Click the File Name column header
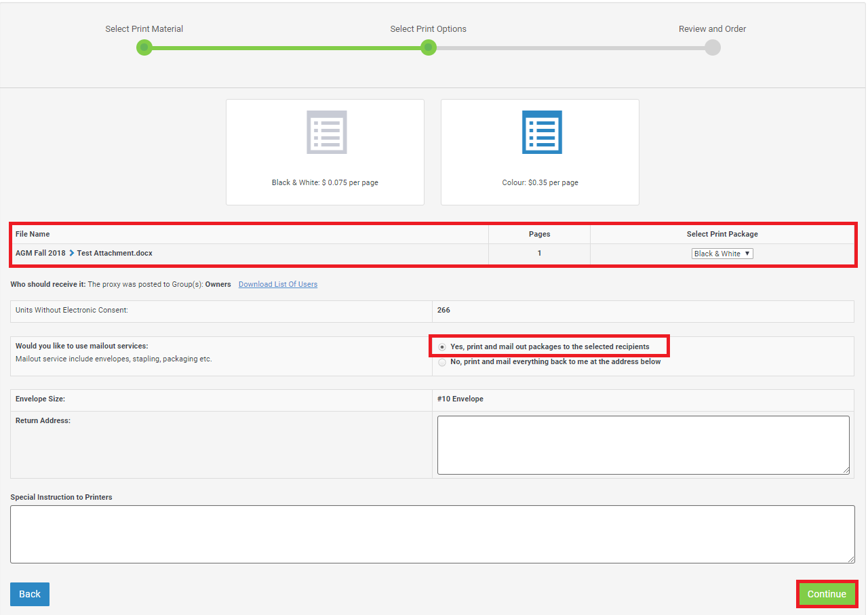868x615 pixels. (x=33, y=234)
